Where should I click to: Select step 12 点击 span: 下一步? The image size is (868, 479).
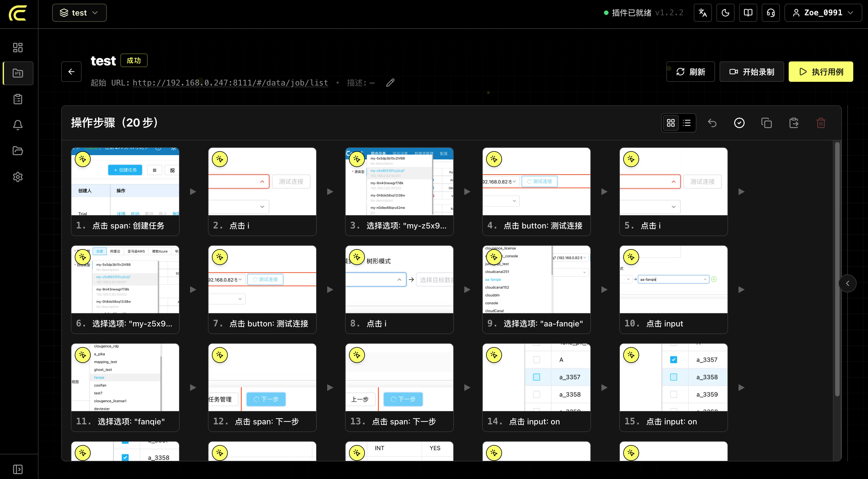coord(262,388)
